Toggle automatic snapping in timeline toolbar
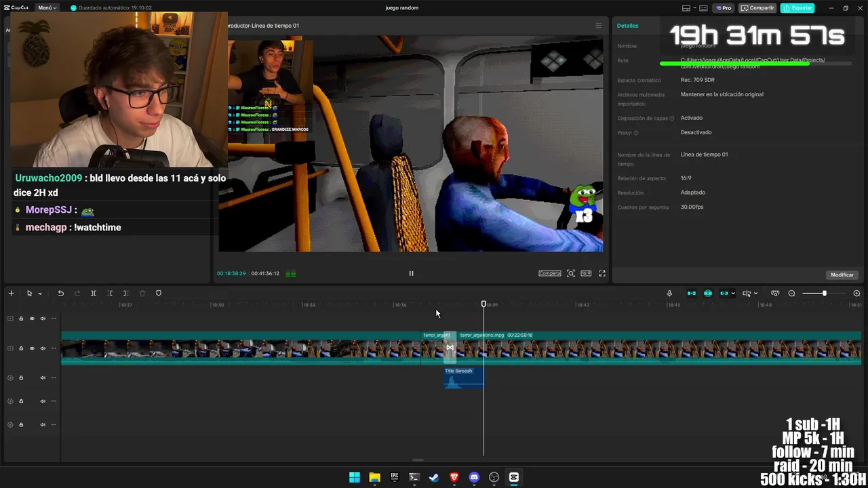 point(708,293)
